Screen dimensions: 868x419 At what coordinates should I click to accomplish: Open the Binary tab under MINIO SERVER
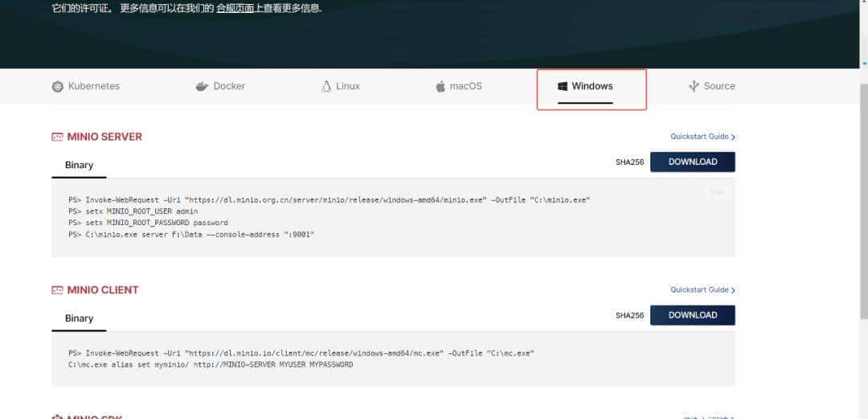point(79,165)
